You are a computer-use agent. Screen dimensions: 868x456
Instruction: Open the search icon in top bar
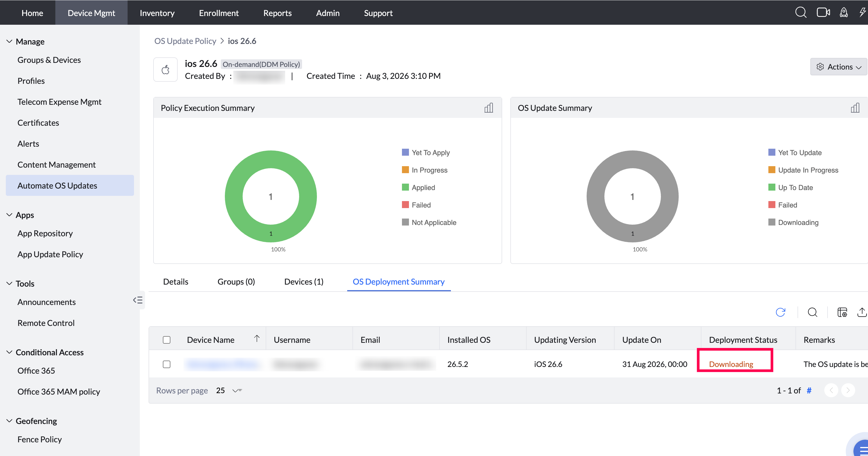(801, 13)
